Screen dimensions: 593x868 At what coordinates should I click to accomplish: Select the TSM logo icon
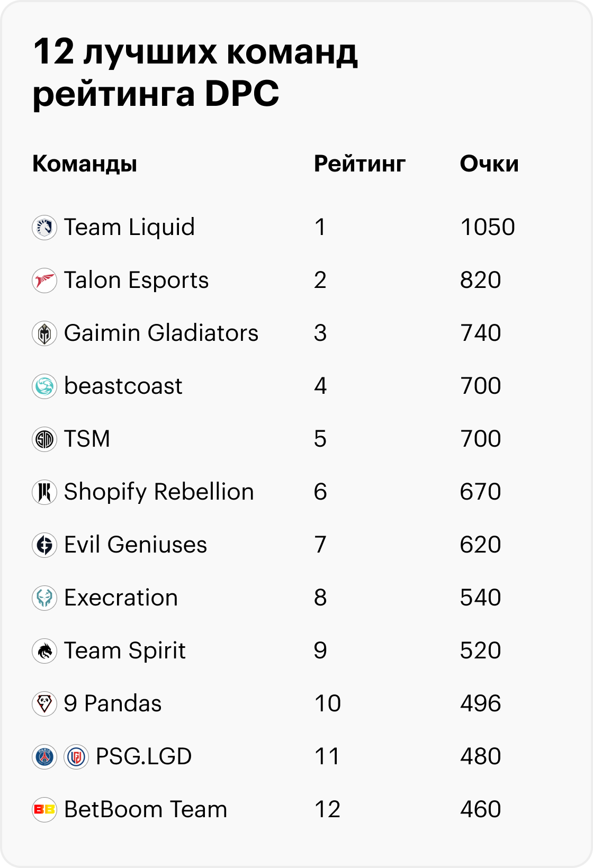coord(44,439)
